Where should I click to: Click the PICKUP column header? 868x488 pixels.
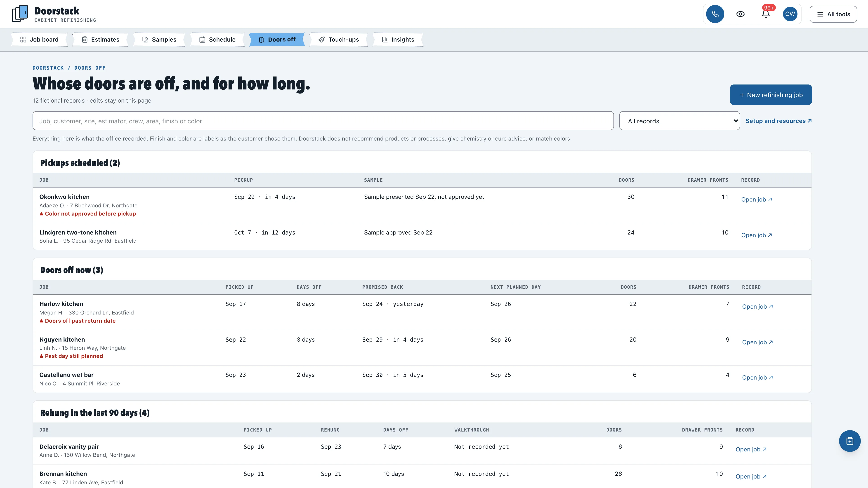click(243, 180)
